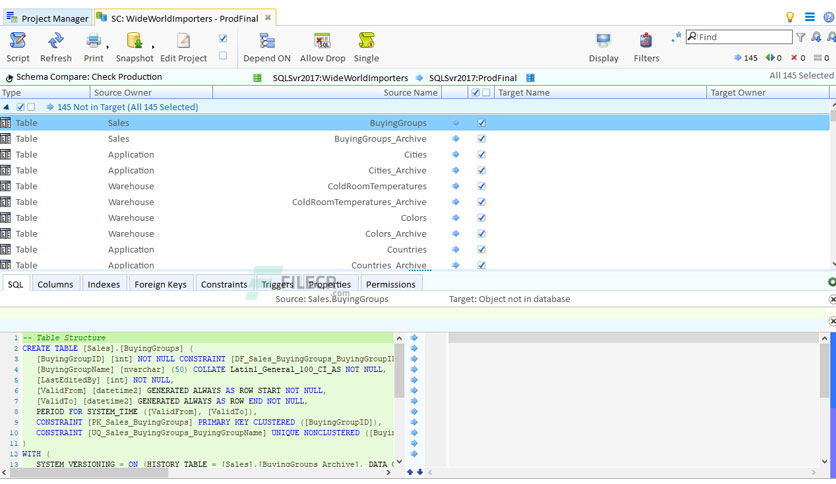This screenshot has height=484, width=836.
Task: Open the Constraints tab
Action: coord(224,284)
